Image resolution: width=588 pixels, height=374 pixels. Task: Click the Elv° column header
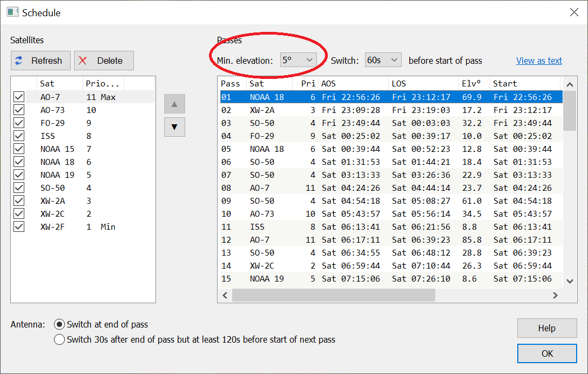tap(473, 84)
